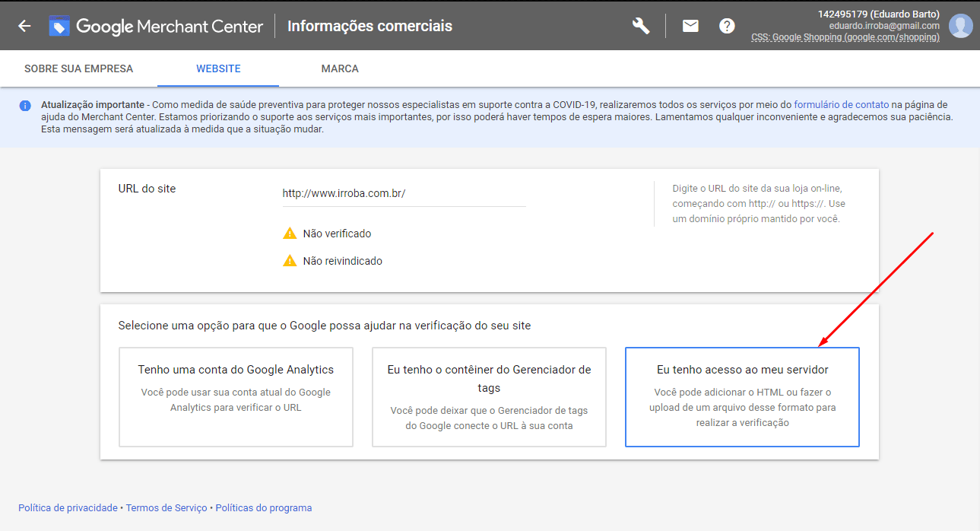Click the eduardo.irroba@gmail.com account email
980x531 pixels.
pyautogui.click(x=884, y=26)
